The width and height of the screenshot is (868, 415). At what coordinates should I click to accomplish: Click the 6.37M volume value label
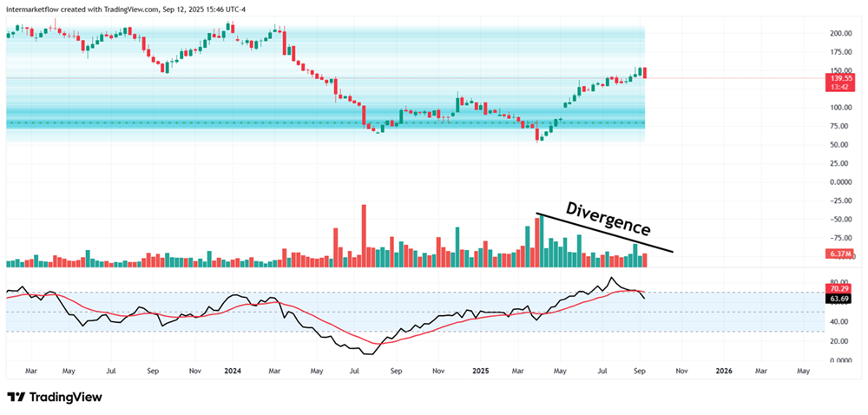pyautogui.click(x=839, y=254)
